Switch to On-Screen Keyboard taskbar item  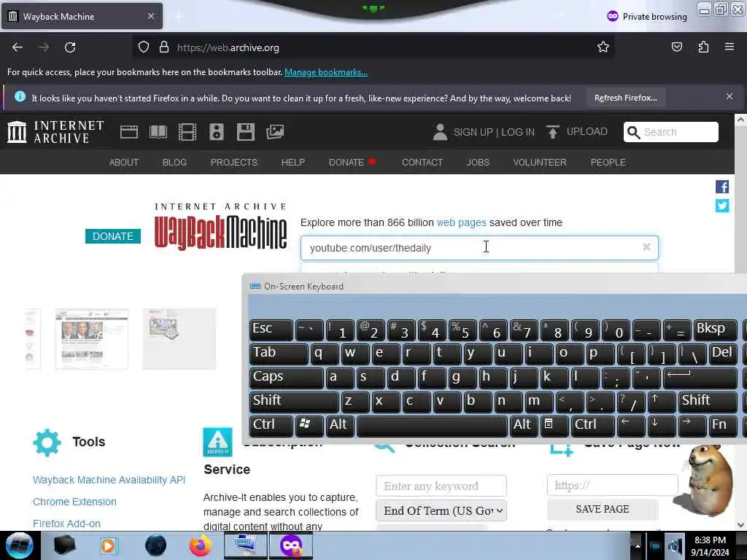point(245,545)
